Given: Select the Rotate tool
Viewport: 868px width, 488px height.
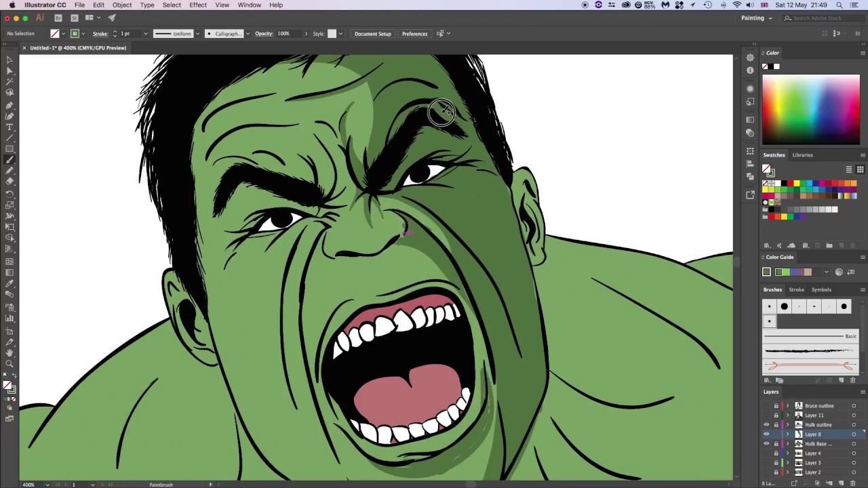Looking at the screenshot, I should [9, 194].
